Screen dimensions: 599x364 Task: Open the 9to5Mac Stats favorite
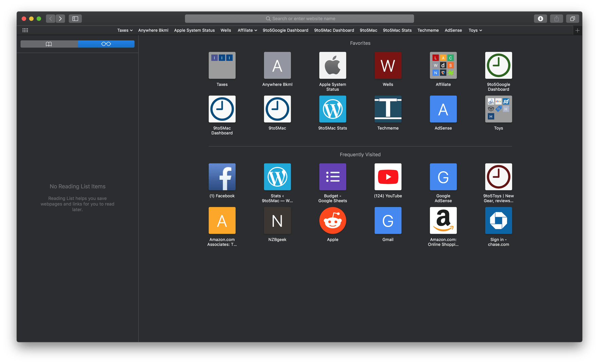tap(332, 109)
